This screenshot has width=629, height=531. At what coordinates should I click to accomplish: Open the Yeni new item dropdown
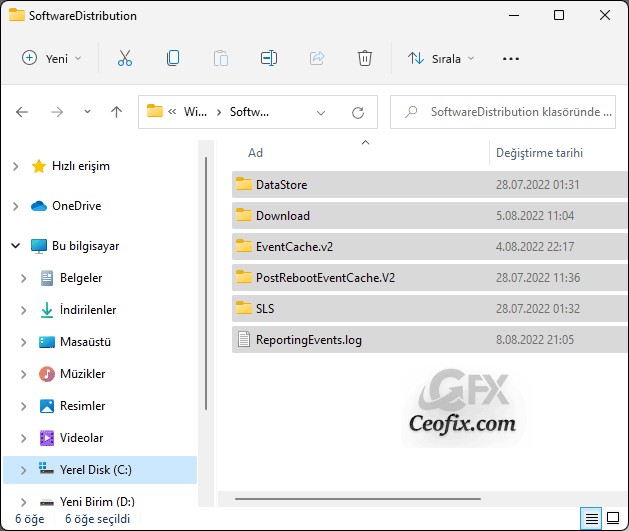tap(52, 59)
